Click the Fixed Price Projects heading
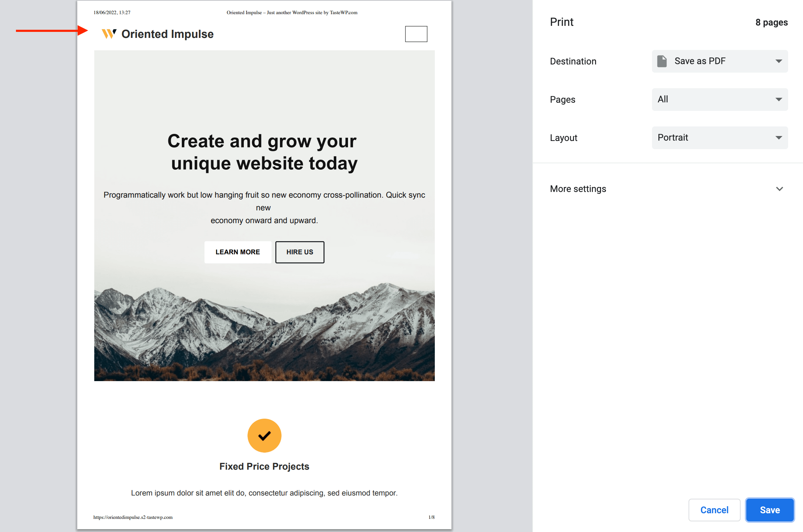 click(x=264, y=466)
